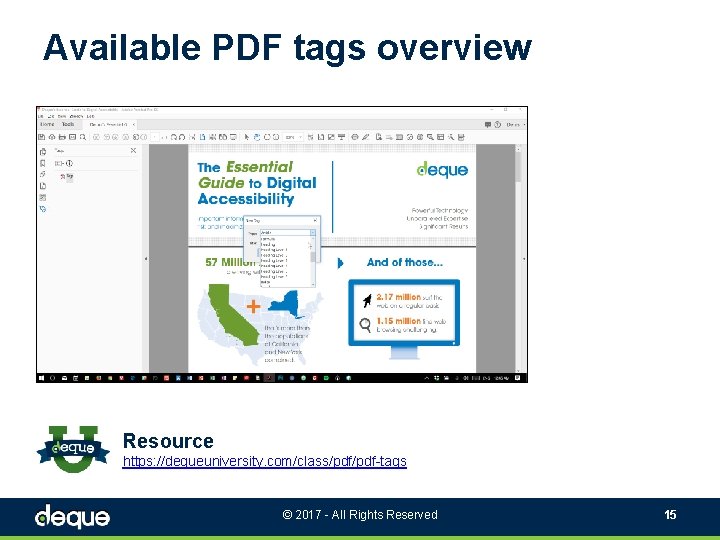Open the Tags navigation pane icon

tap(43, 209)
